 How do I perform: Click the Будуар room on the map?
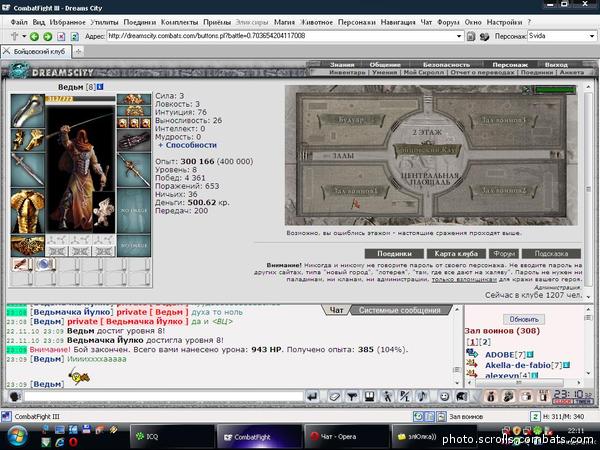351,120
